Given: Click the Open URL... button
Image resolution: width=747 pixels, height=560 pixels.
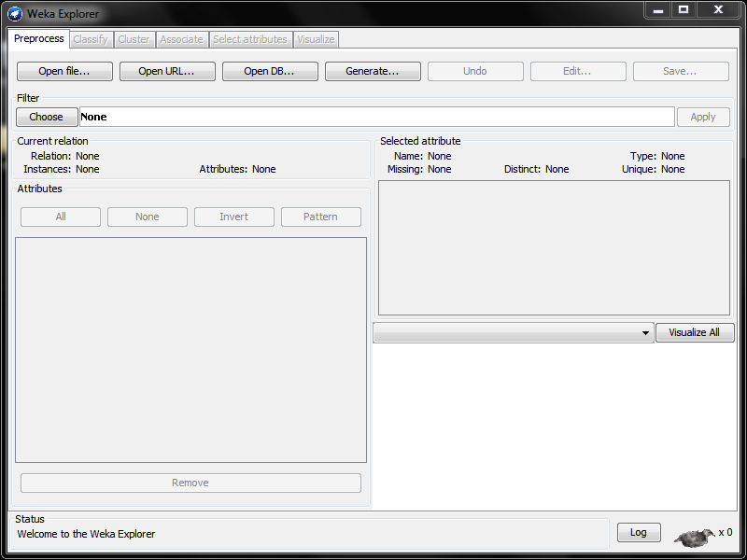Looking at the screenshot, I should [x=167, y=72].
